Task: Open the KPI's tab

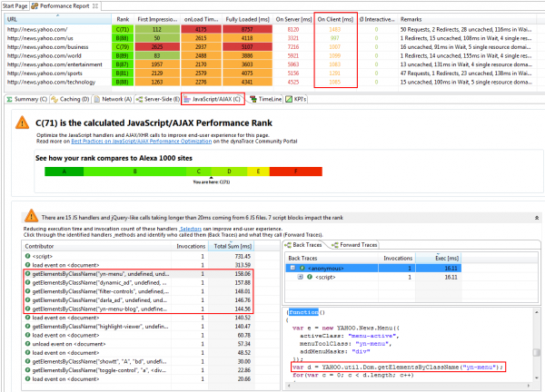Action: 296,99
